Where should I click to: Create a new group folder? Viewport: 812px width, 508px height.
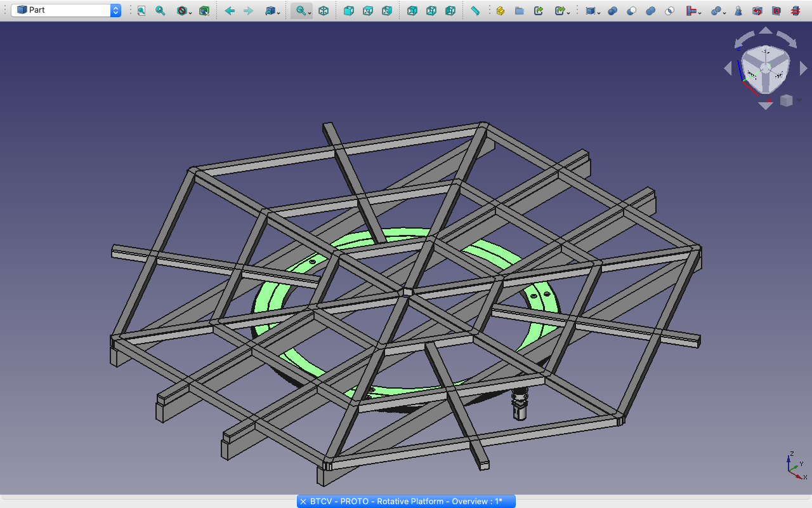point(520,11)
